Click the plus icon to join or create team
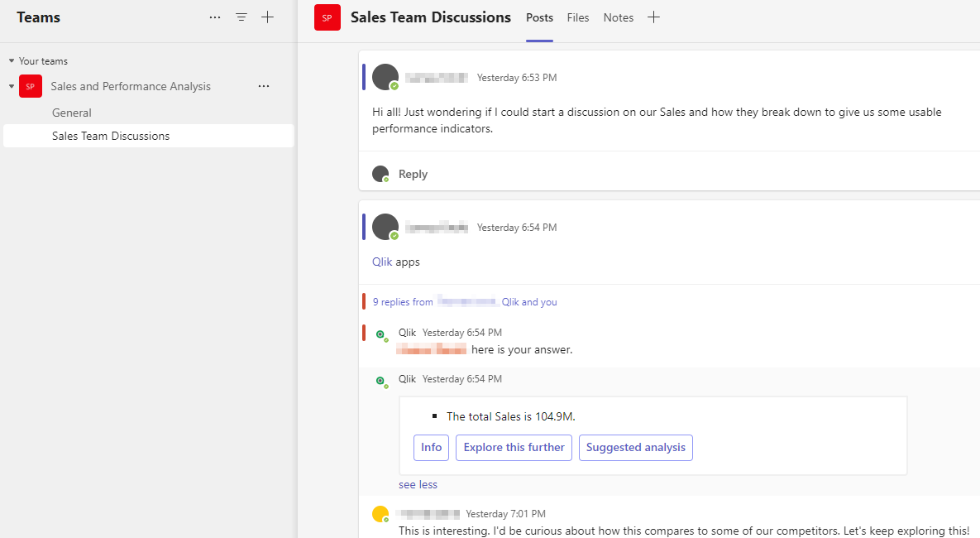The image size is (980, 538). [267, 17]
